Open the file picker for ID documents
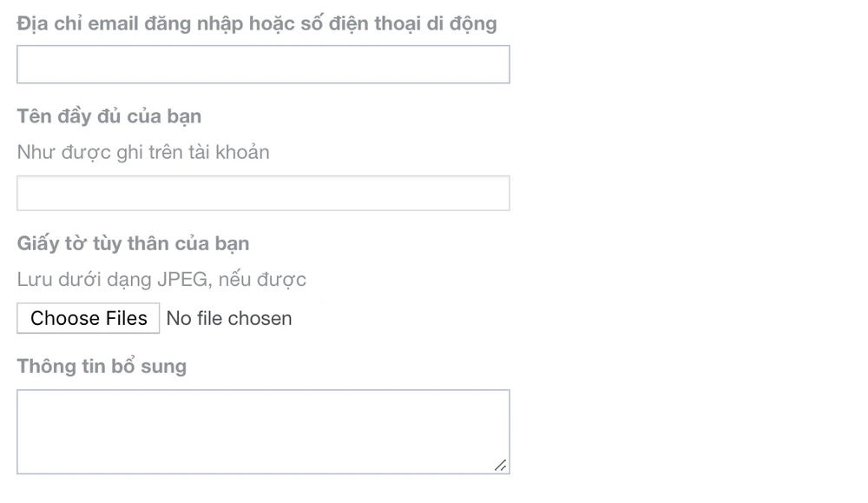The width and height of the screenshot is (868, 503). [x=89, y=319]
